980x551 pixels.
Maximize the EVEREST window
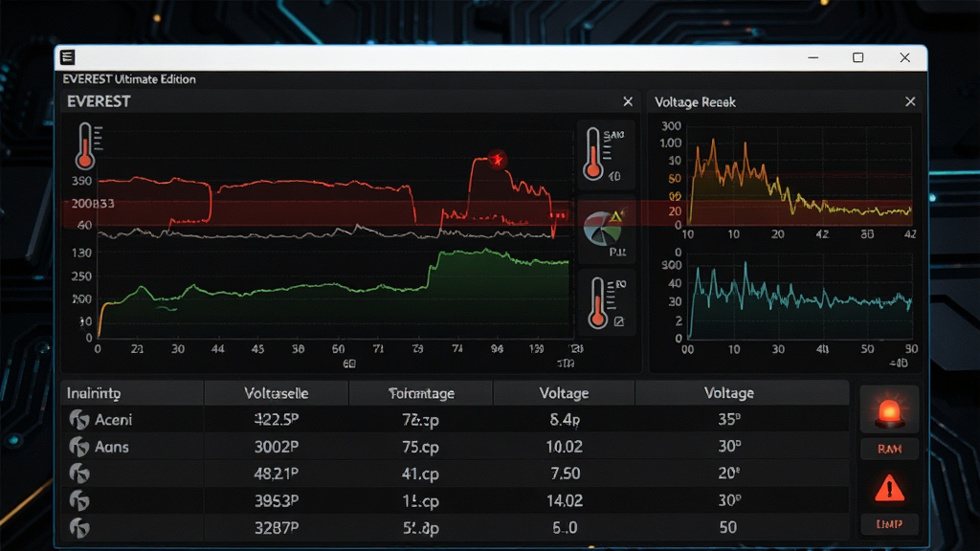click(858, 57)
